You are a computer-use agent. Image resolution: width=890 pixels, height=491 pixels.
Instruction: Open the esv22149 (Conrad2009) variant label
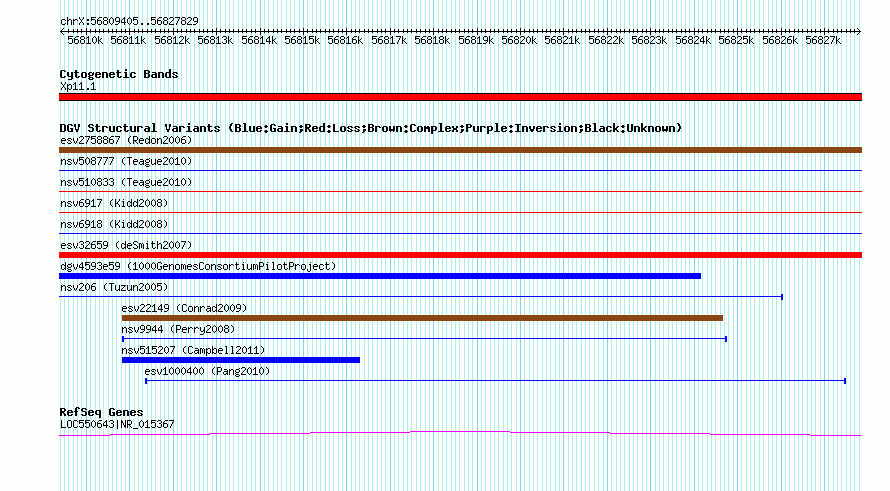pyautogui.click(x=184, y=308)
